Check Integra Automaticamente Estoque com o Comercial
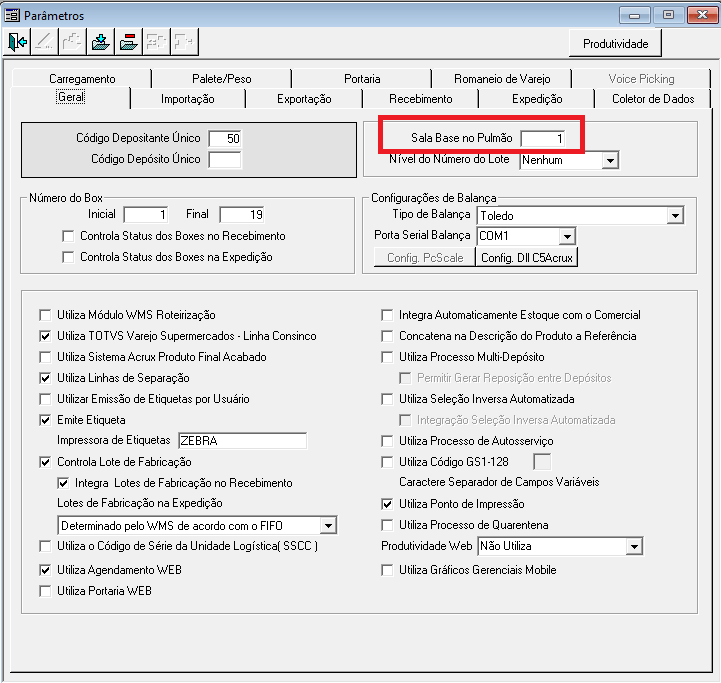The width and height of the screenshot is (721, 683). (387, 316)
